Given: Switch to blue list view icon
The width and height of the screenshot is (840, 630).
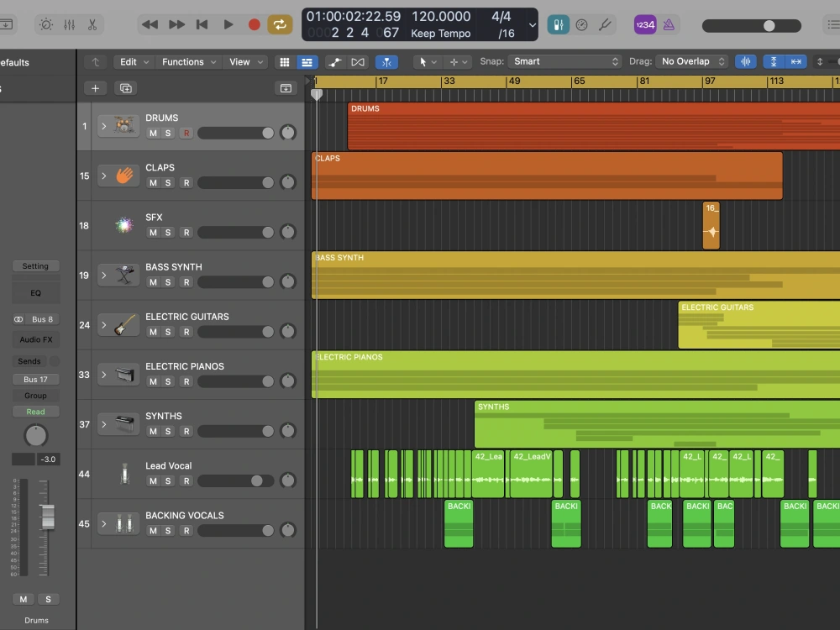Looking at the screenshot, I should pyautogui.click(x=307, y=62).
